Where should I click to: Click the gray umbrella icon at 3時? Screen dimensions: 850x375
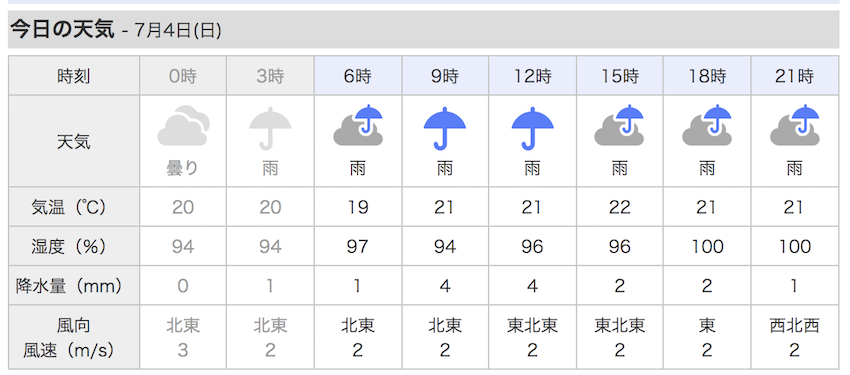click(x=270, y=128)
